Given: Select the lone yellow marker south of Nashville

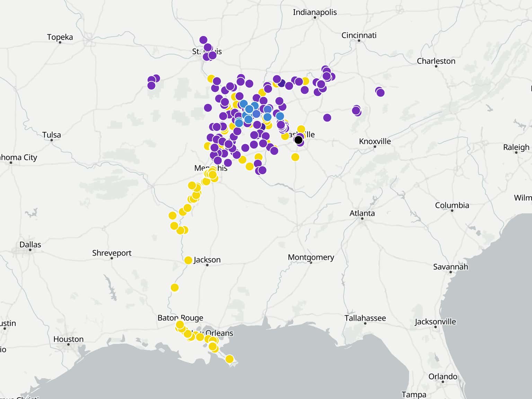Looking at the screenshot, I should tap(295, 157).
